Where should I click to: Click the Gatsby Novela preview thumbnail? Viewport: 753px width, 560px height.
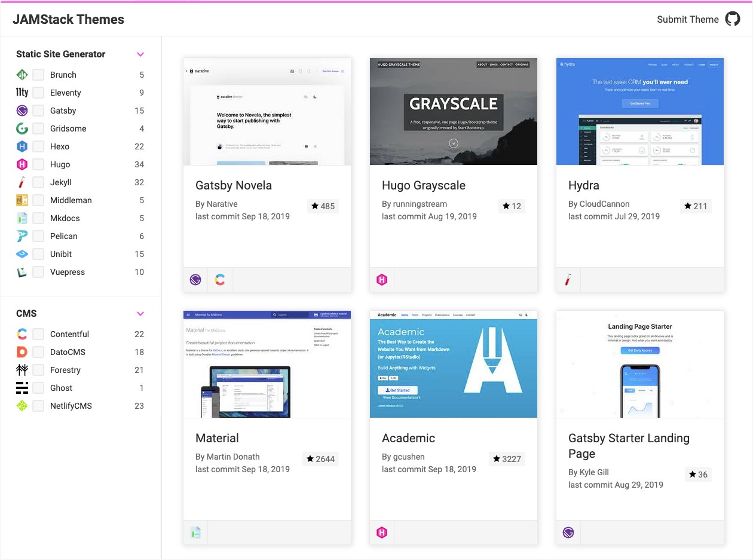coord(267,111)
